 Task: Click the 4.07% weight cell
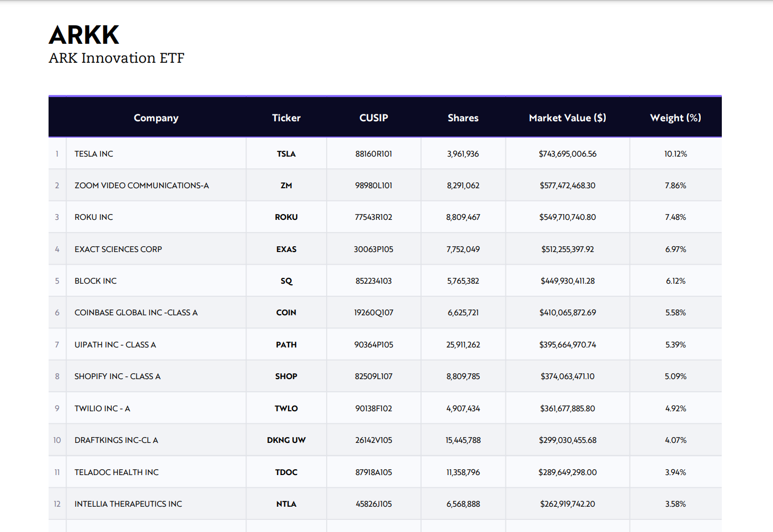[676, 440]
